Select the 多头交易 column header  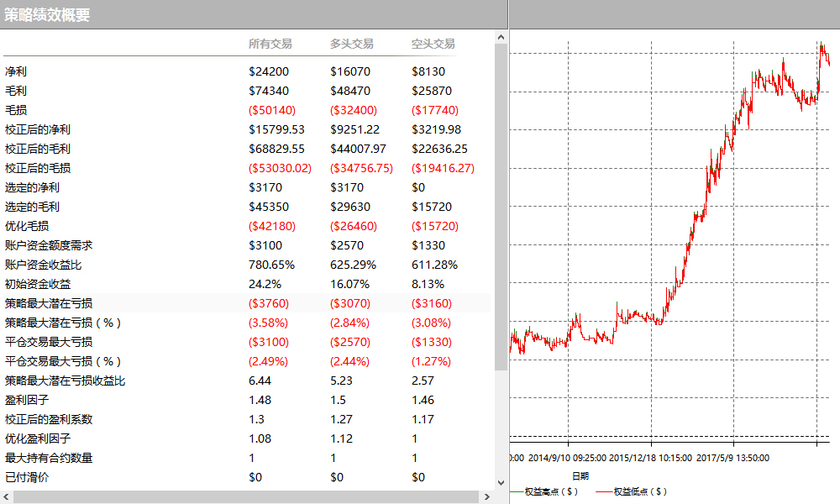(x=351, y=44)
